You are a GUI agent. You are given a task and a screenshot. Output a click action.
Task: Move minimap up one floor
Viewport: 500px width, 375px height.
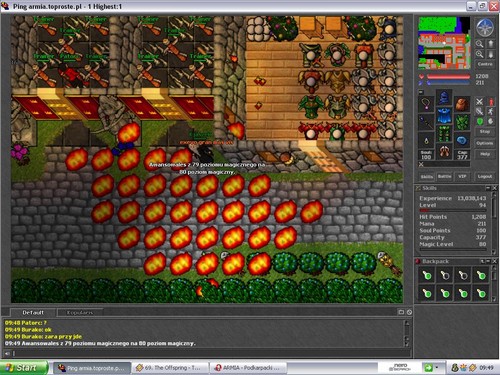tap(491, 44)
